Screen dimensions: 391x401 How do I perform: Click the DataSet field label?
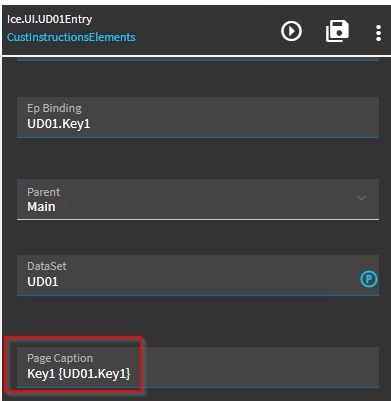[x=47, y=266]
